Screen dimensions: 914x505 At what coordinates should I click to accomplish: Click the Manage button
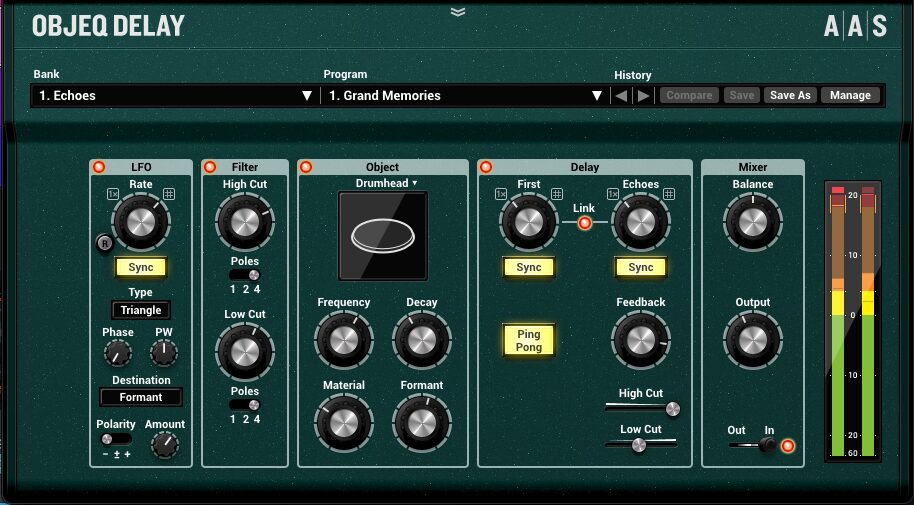pos(850,96)
